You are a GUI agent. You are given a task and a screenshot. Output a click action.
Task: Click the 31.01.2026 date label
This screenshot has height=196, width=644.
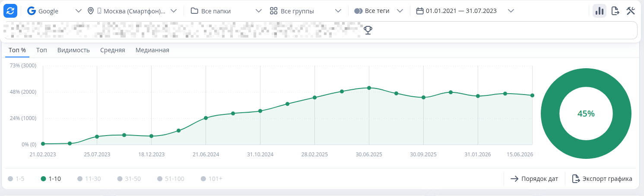pos(478,155)
